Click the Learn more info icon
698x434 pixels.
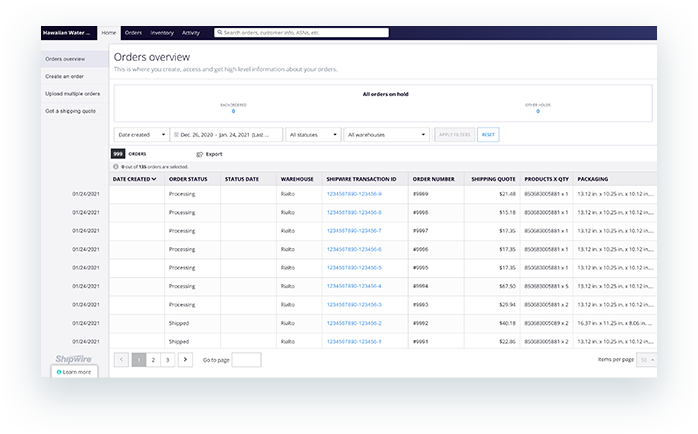pyautogui.click(x=60, y=371)
